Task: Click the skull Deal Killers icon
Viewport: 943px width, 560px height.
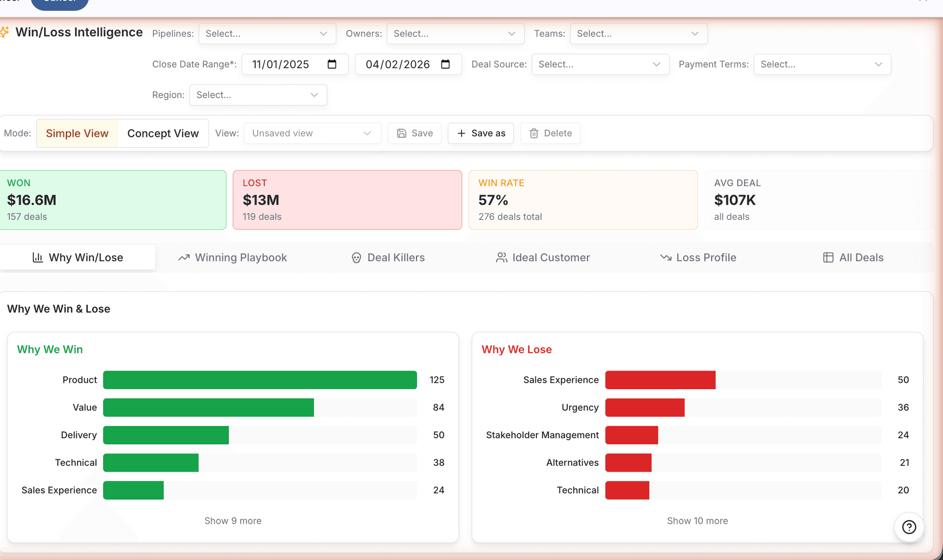Action: (357, 258)
